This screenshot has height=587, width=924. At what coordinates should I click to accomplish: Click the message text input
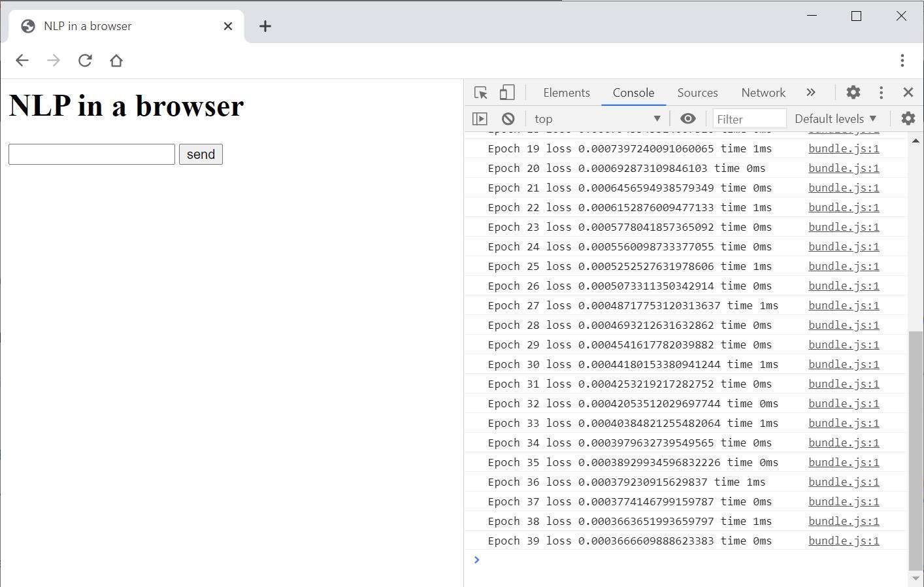92,154
